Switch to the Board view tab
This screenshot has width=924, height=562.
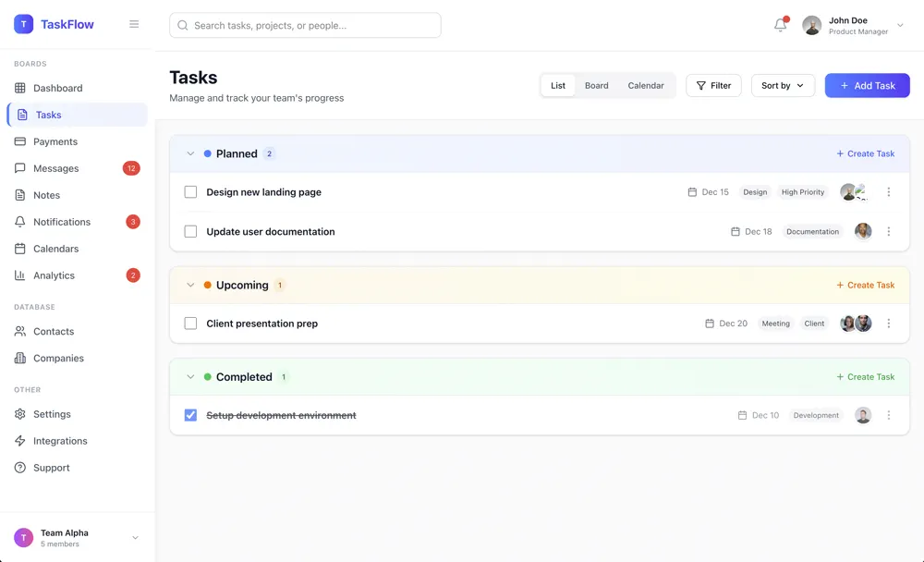[596, 86]
